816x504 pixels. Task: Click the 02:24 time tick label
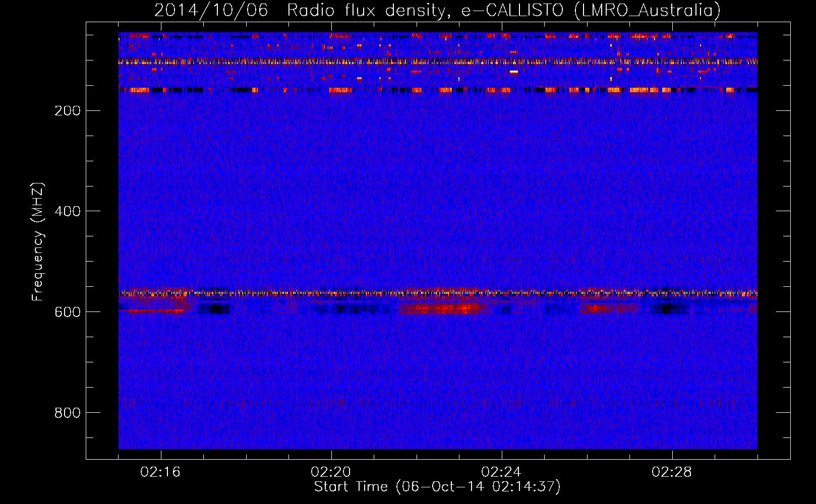pos(501,472)
